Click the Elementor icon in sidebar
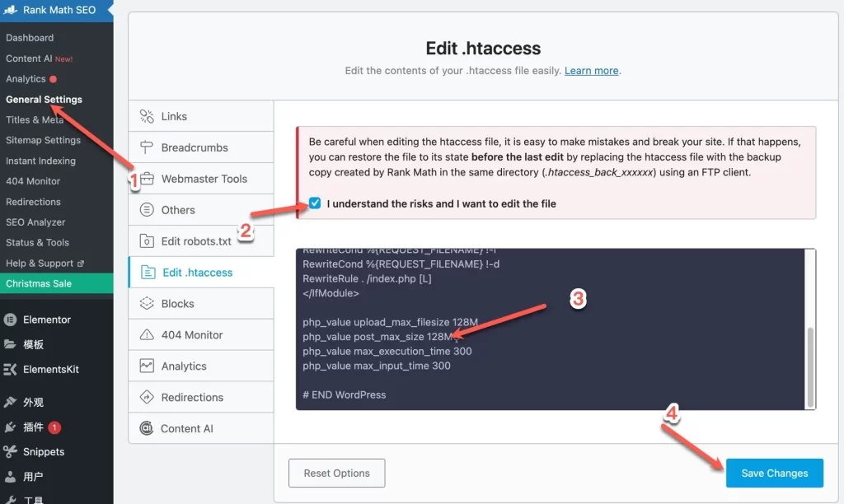Viewport: 844px width, 504px height. coord(10,320)
